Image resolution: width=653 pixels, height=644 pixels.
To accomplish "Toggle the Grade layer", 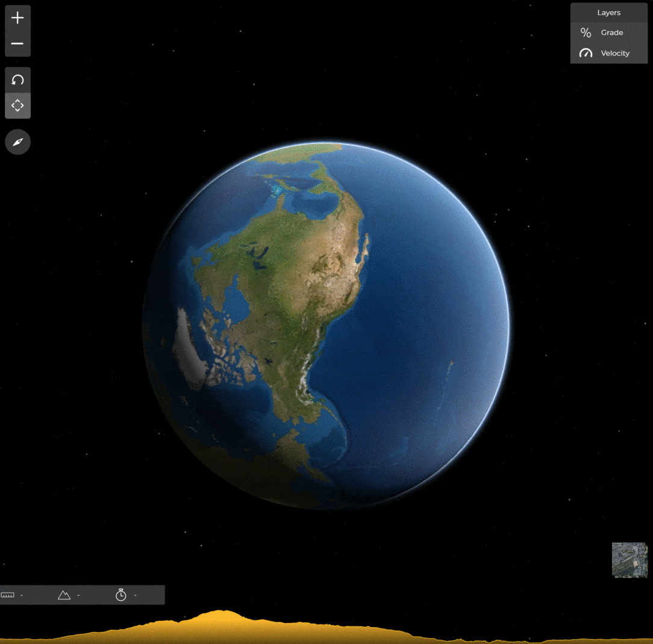I will pyautogui.click(x=609, y=33).
